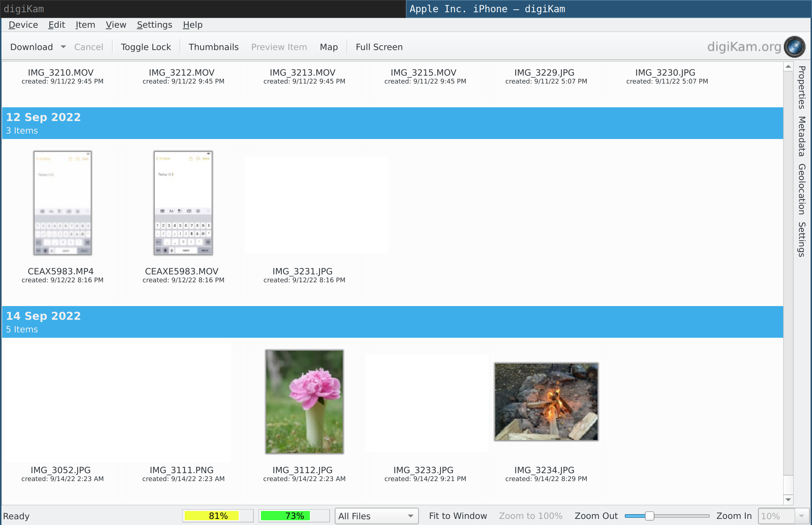
Task: Click the Ready status text
Action: [16, 516]
